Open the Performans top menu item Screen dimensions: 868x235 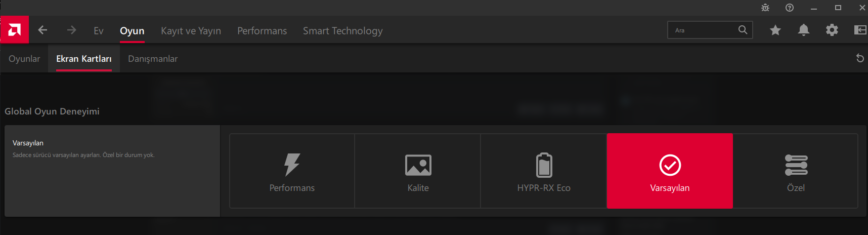click(262, 31)
